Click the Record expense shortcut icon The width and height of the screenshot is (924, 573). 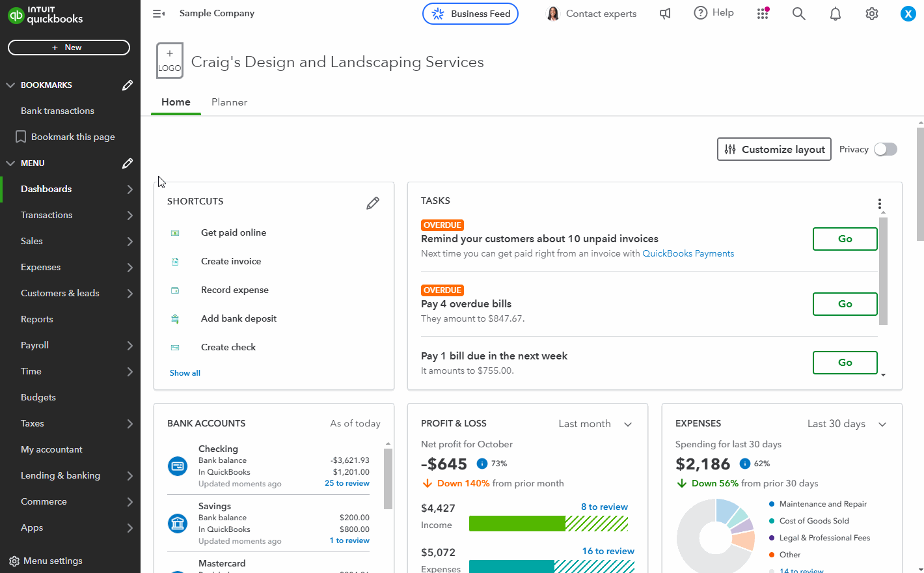click(x=175, y=290)
